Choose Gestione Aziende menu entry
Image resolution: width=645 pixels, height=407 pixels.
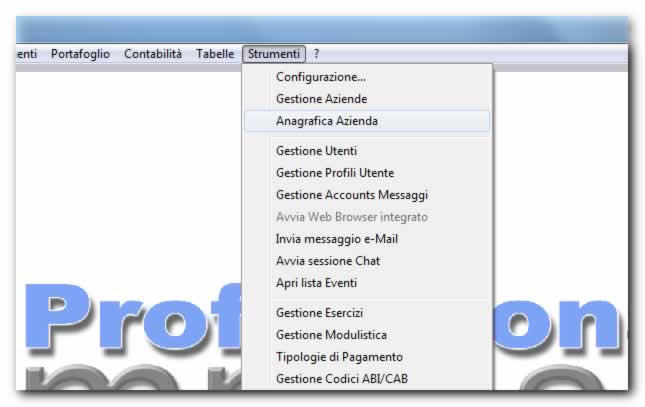[x=321, y=99]
